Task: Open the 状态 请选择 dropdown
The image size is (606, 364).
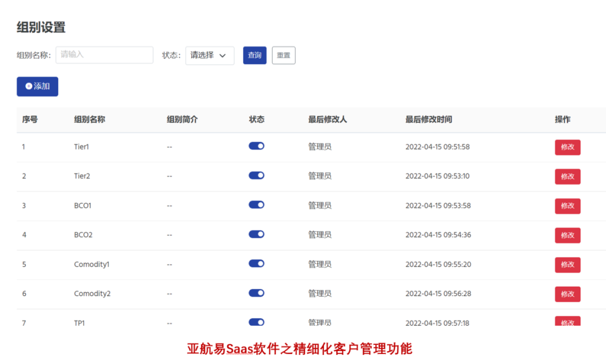Action: [x=209, y=56]
